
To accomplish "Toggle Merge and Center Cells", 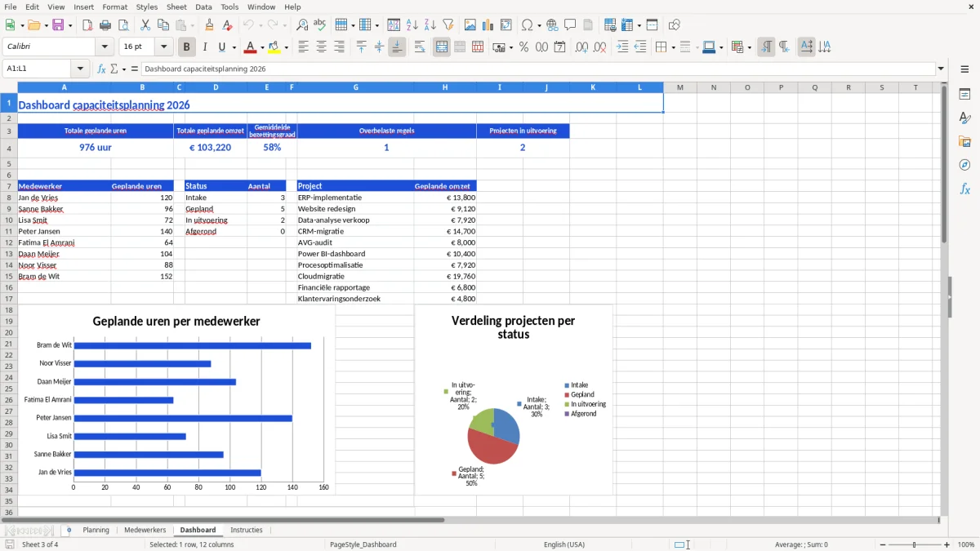I will [x=442, y=47].
